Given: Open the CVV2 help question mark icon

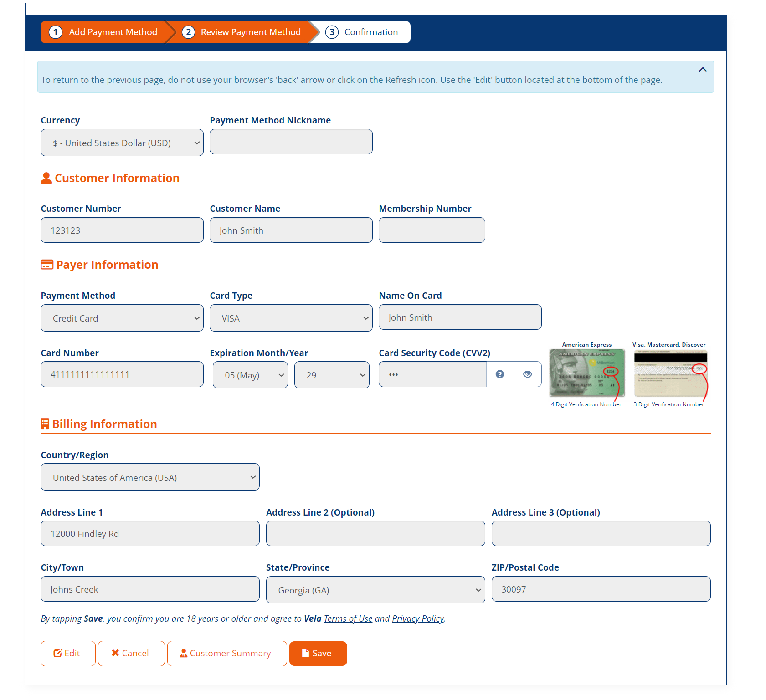Looking at the screenshot, I should (x=500, y=374).
